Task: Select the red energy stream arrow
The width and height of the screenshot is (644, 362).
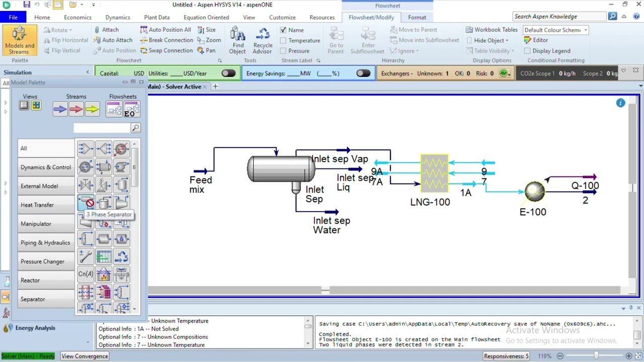Action: [x=76, y=109]
